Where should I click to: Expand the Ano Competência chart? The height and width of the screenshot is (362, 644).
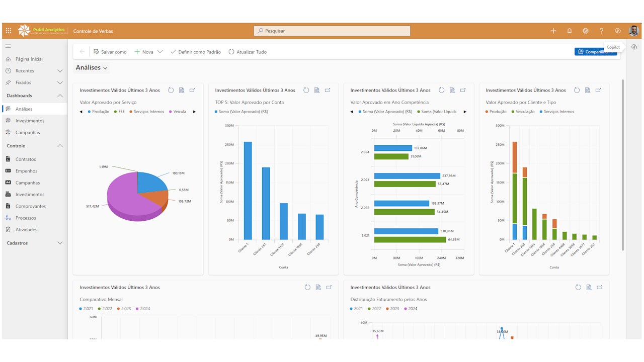click(x=463, y=90)
